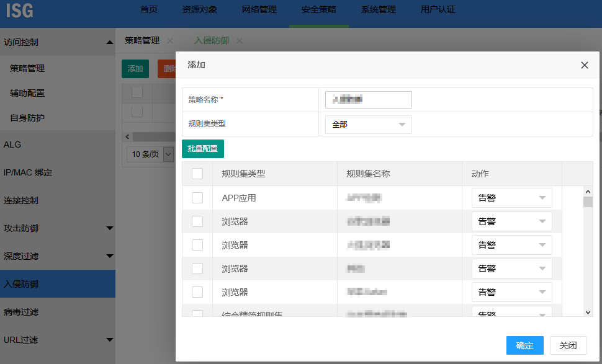Viewport: 602px width, 364px height.
Task: Click the green 添加 button
Action: 135,69
